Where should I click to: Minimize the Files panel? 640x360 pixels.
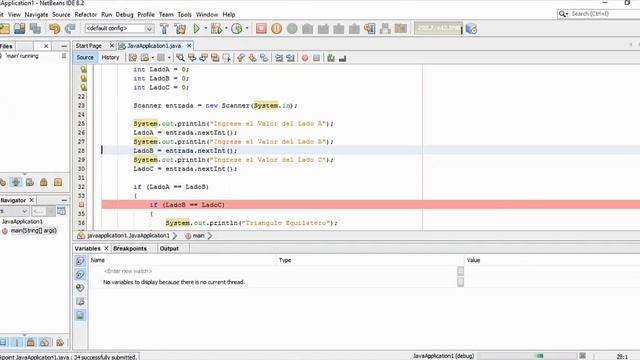64,46
